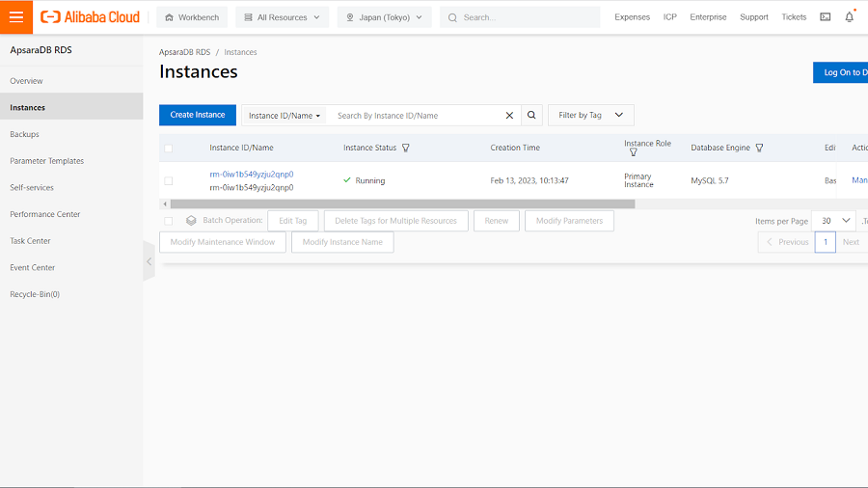868x488 pixels.
Task: Collapse the left sidebar panel
Action: (x=149, y=261)
